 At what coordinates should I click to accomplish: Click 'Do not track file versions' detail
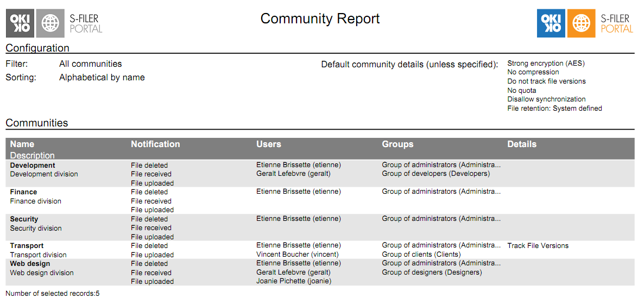[x=546, y=81]
